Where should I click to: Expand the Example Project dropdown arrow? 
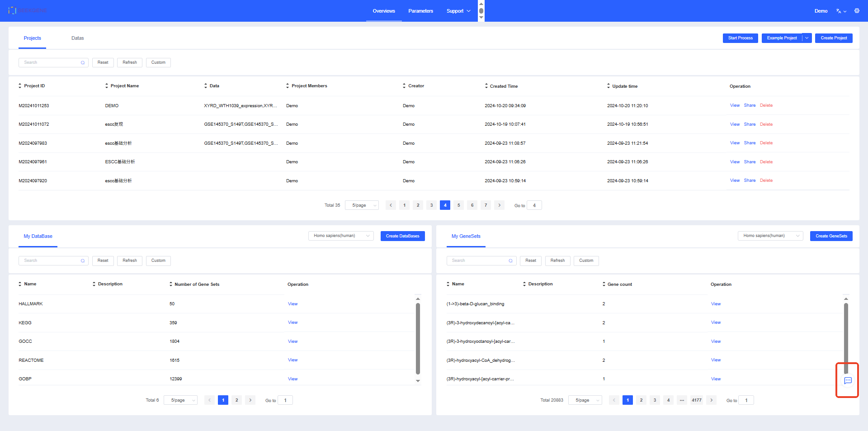coord(807,38)
